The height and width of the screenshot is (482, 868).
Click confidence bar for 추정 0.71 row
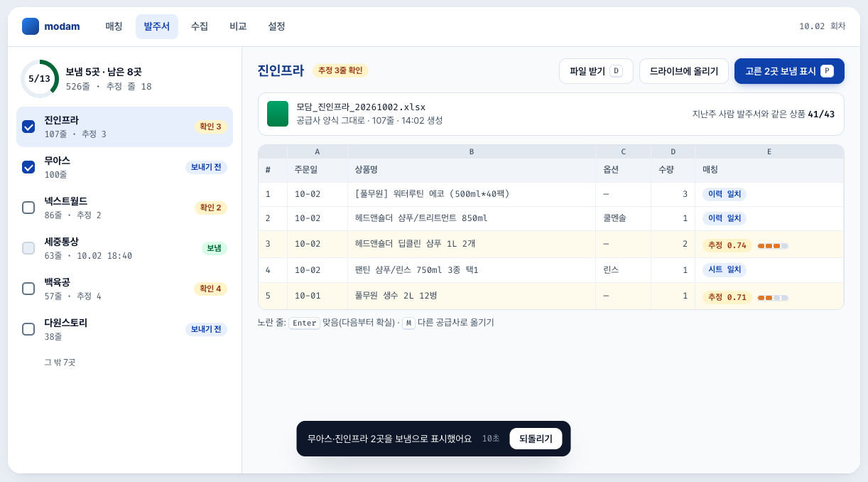click(773, 298)
